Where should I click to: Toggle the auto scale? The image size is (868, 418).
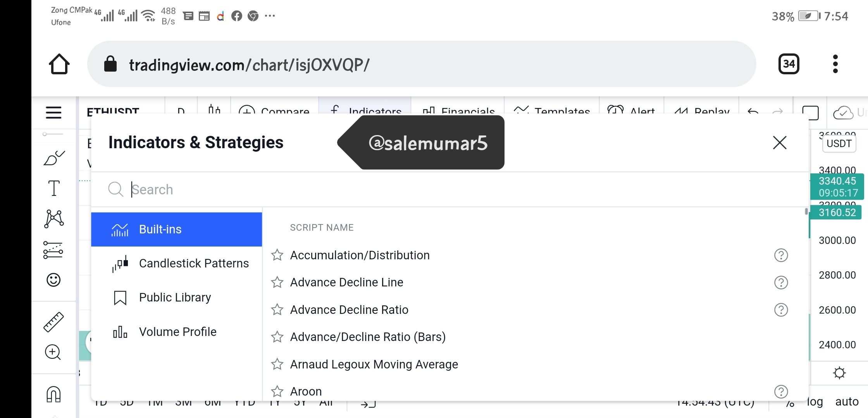[x=847, y=402]
